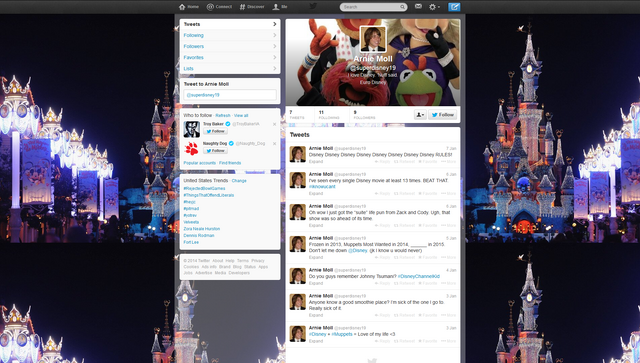This screenshot has height=363, width=640.
Task: Expand the smoothie place tweet
Action: (316, 315)
